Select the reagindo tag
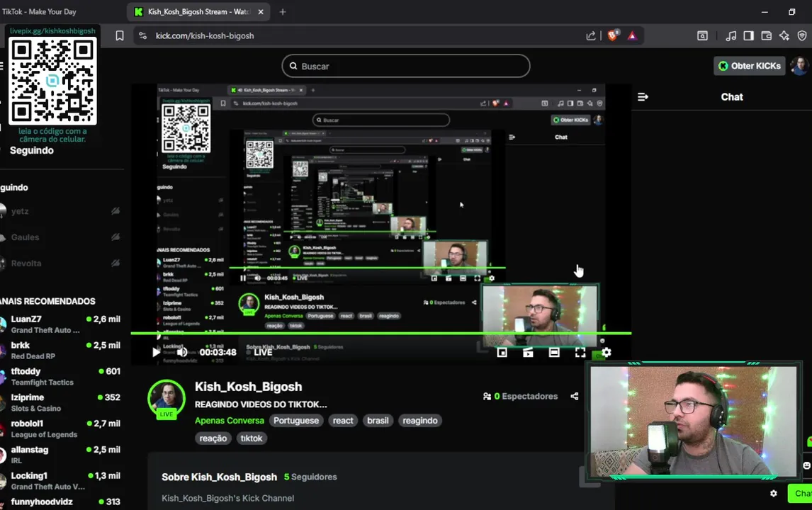The image size is (812, 510). (x=420, y=421)
